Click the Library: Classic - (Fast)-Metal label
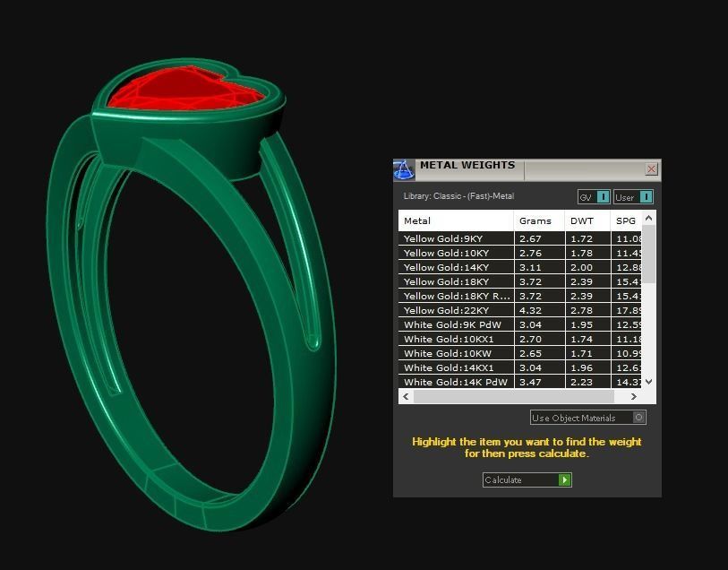The image size is (728, 570). click(x=458, y=196)
